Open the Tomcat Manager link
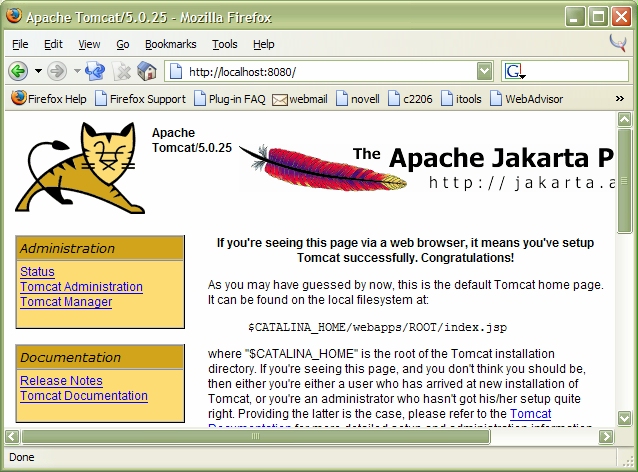 pyautogui.click(x=66, y=302)
